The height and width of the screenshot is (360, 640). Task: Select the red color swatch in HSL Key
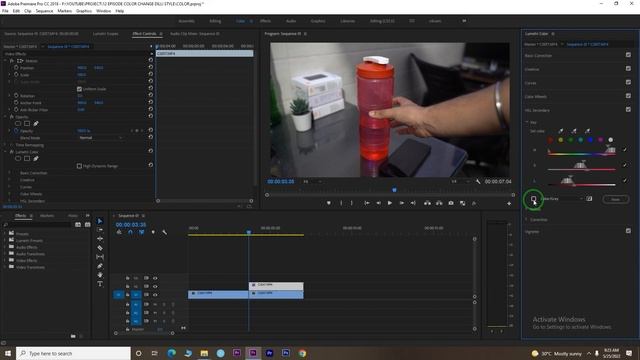(550, 140)
